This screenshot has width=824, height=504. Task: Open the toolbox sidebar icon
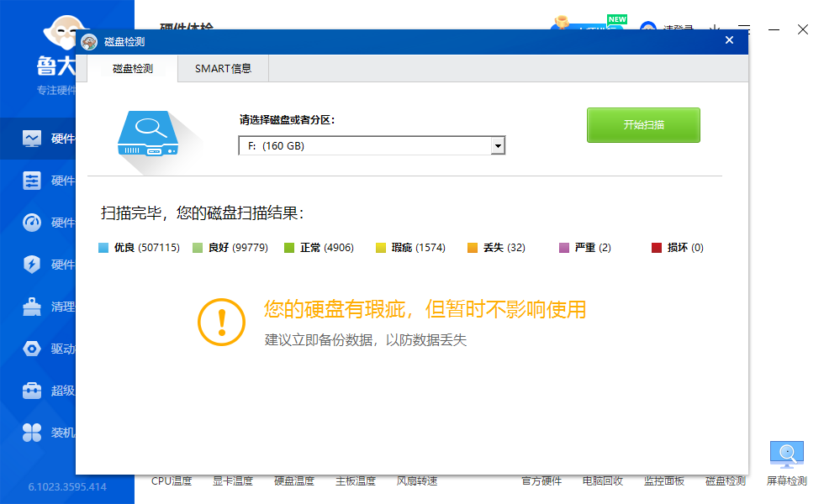click(x=32, y=391)
